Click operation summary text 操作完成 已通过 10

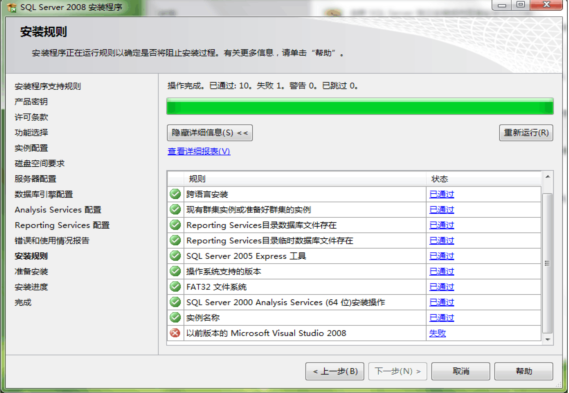(x=263, y=86)
